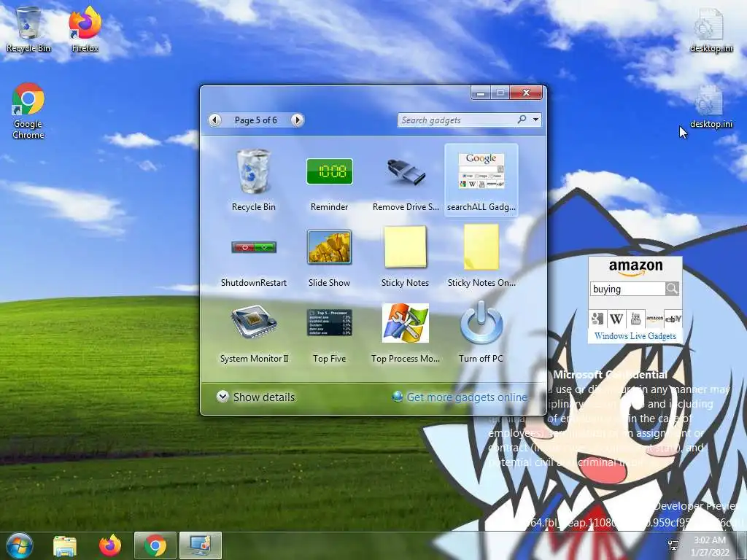
Task: Minimize the gadget gallery window
Action: [481, 93]
